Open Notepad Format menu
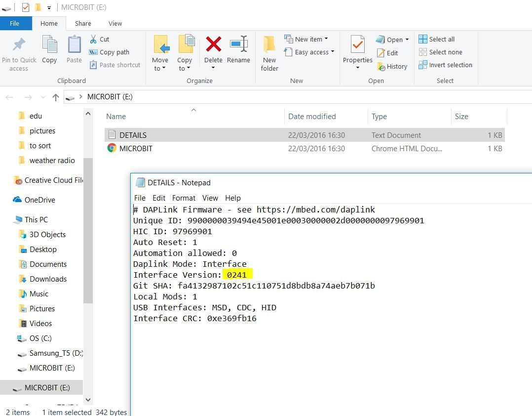 click(184, 198)
